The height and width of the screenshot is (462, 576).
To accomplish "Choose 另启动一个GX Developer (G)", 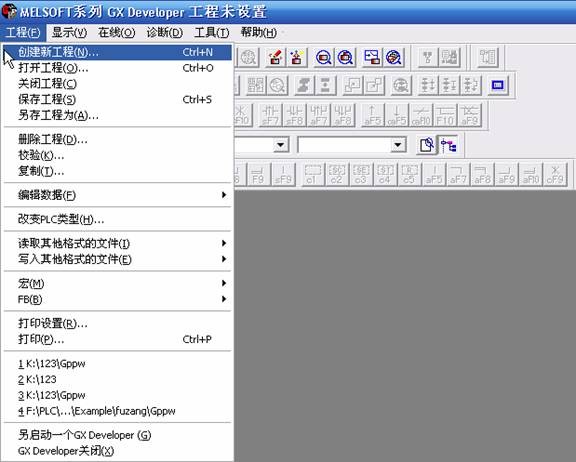I will (118, 435).
